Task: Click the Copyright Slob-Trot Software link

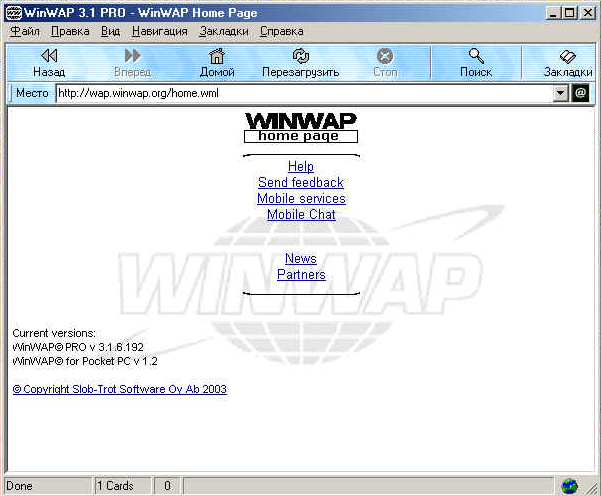Action: pyautogui.click(x=120, y=389)
